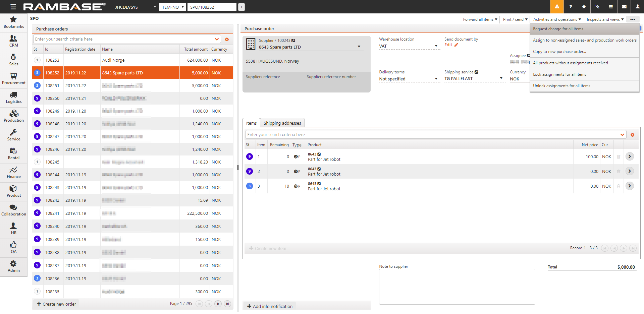Open the Shipping service dropdown
This screenshot has width=644, height=314.
(501, 78)
